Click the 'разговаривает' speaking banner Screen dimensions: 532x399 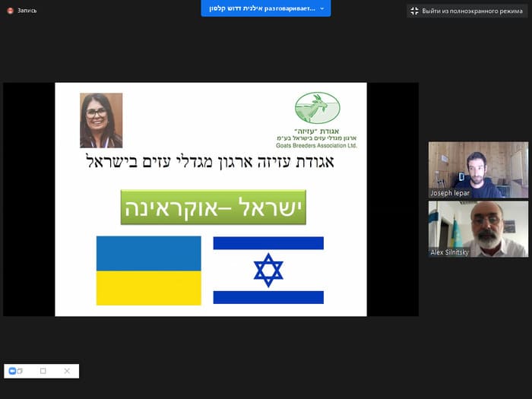click(x=266, y=8)
